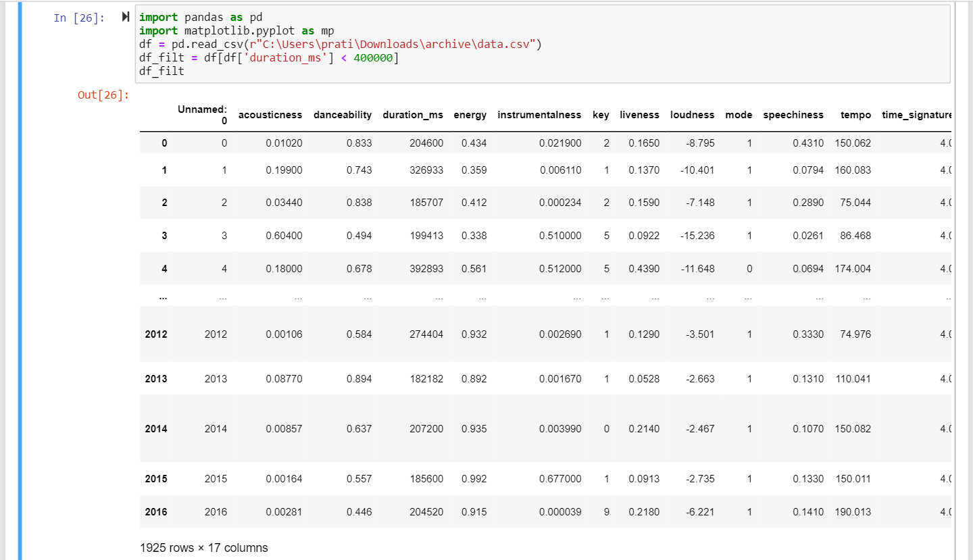Click mode value 0 in row 4
Viewport: 973px width, 560px height.
(749, 269)
